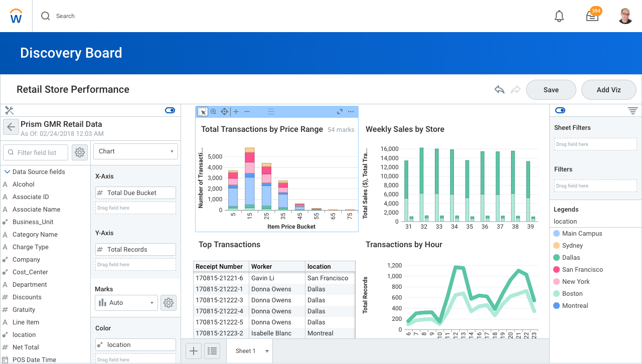642x364 pixels.
Task: Select the Associate Name field
Action: [36, 210]
